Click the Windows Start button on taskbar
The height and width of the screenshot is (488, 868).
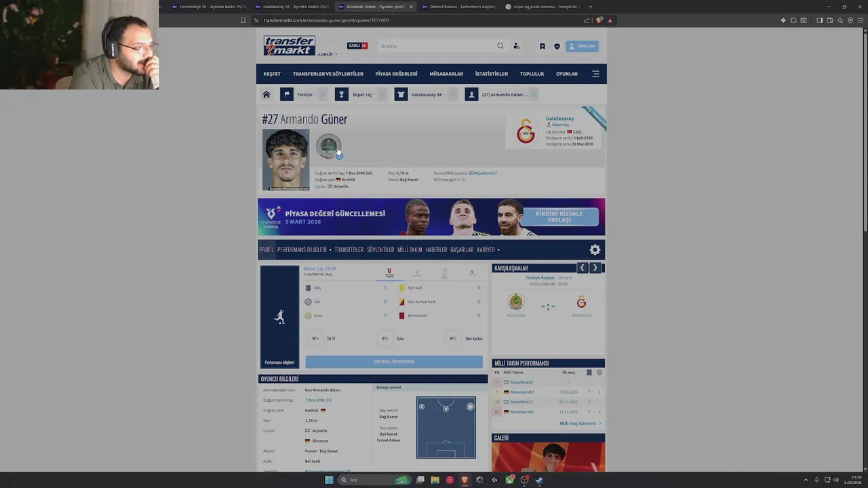click(329, 480)
